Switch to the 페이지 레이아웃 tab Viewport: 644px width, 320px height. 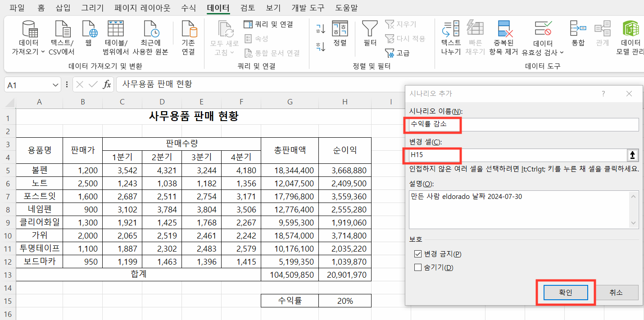pos(142,8)
